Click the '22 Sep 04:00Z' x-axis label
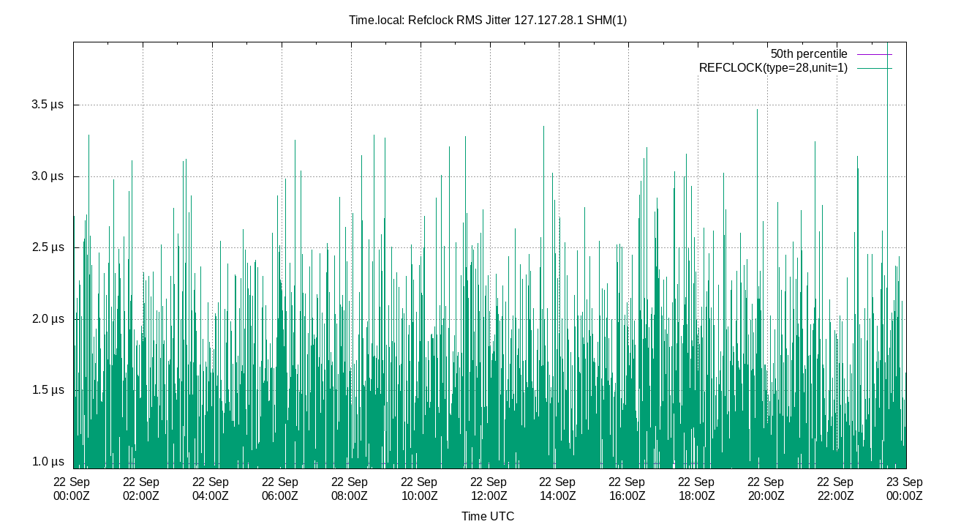This screenshot has width=980, height=527. [x=211, y=489]
